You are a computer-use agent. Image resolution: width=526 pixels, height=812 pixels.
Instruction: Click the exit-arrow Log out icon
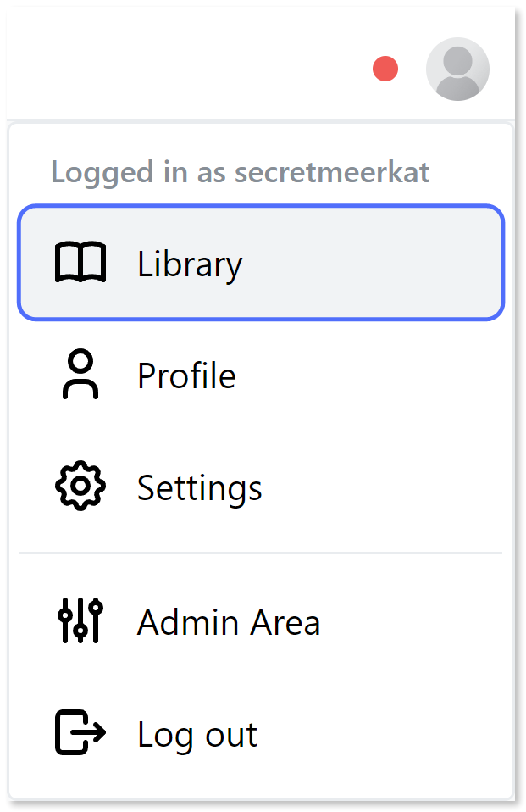click(x=80, y=734)
